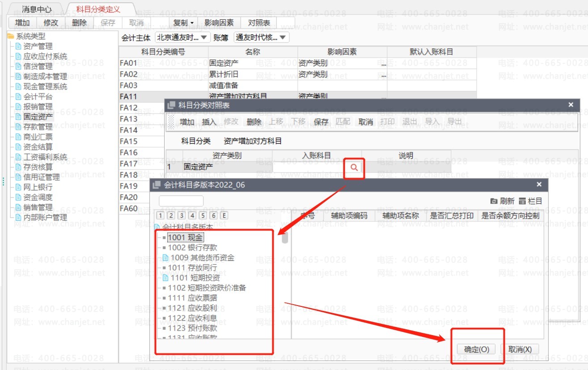Select the 系统类型 root folder
Screen dimensions: 588x370
coord(30,36)
